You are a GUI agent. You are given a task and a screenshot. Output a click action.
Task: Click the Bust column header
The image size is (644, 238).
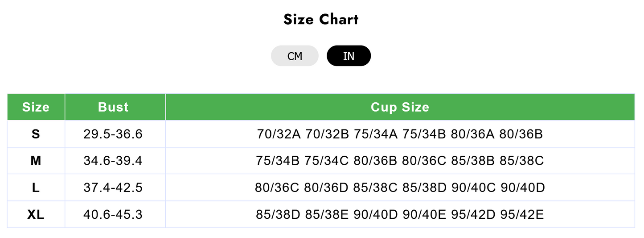113,107
